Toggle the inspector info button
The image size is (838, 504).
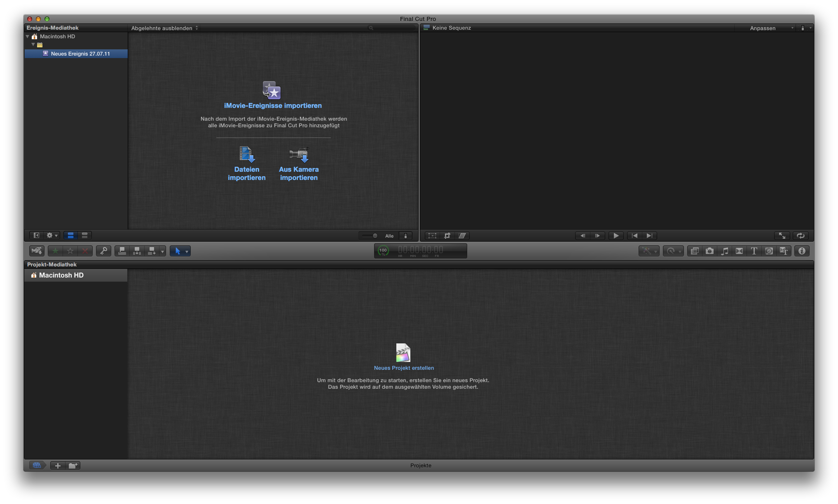pyautogui.click(x=802, y=251)
